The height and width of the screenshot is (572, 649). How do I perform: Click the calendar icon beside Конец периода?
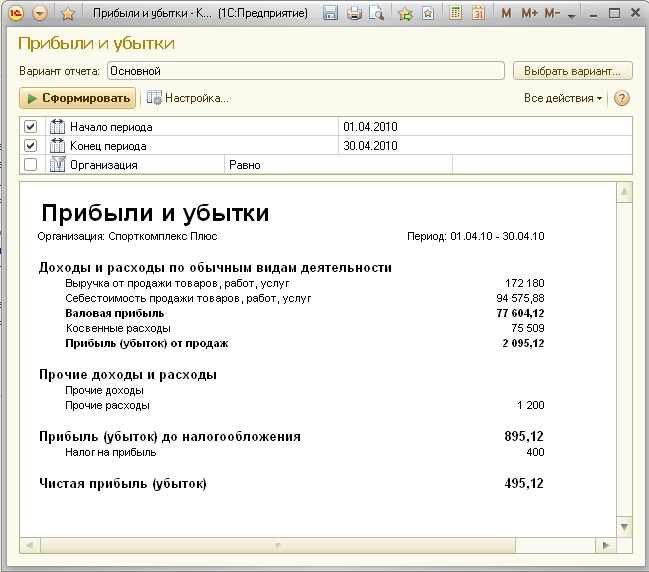(x=57, y=145)
